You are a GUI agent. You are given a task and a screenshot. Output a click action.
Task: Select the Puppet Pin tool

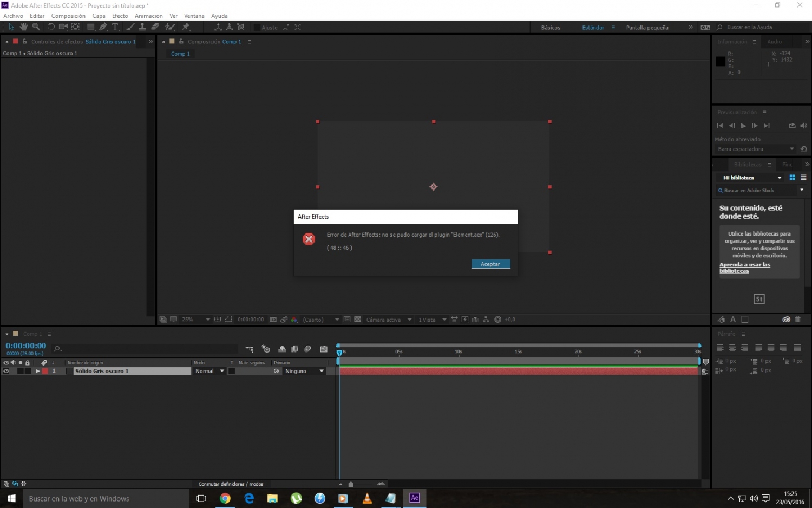coord(186,27)
